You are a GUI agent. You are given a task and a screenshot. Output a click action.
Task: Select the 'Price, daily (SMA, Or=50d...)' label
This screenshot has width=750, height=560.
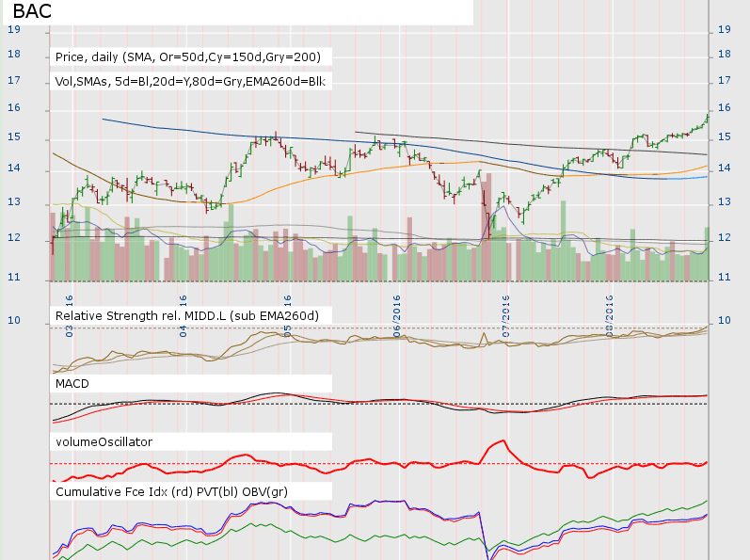pos(188,56)
